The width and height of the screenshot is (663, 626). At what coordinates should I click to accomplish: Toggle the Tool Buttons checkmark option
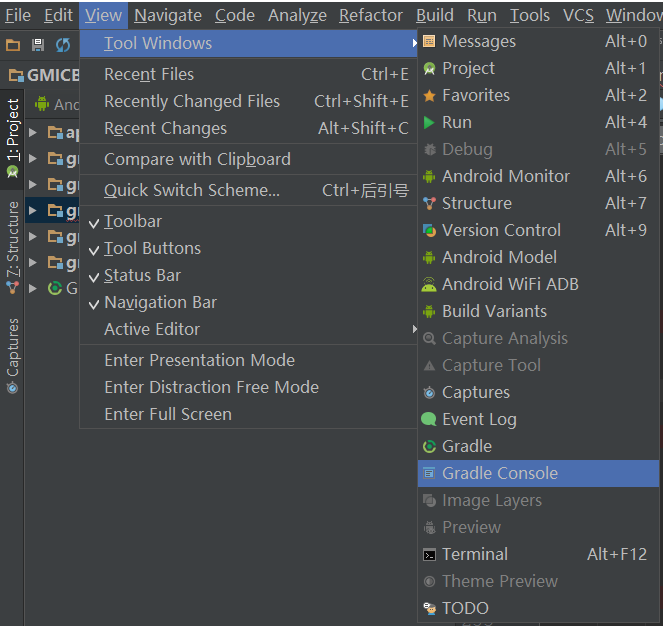(249, 249)
